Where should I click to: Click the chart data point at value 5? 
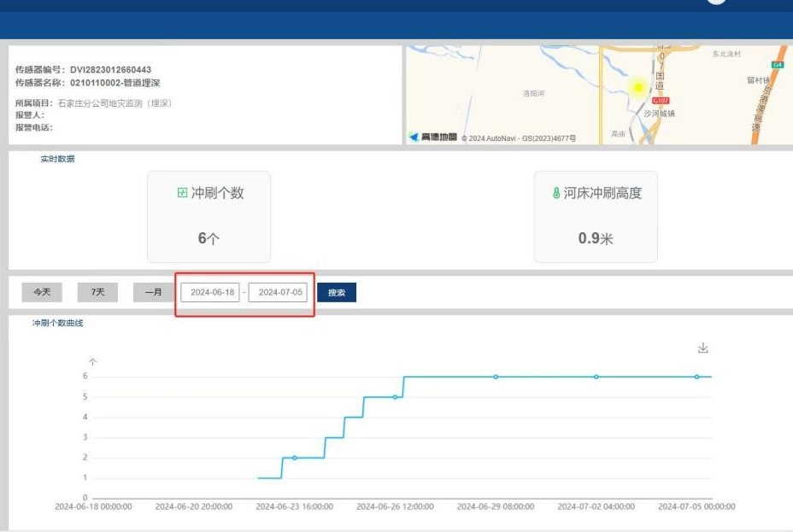pos(395,397)
